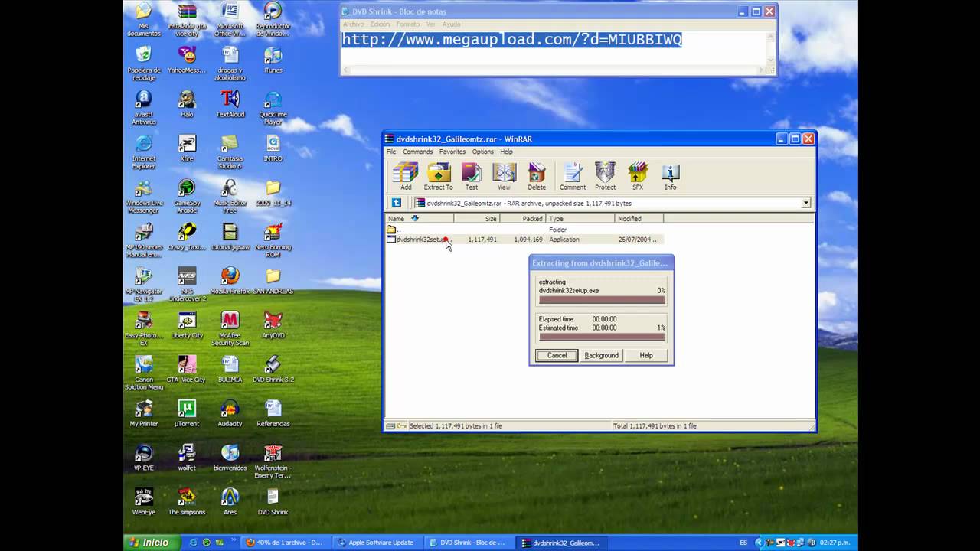Click the megaupload URL text in Notepad
The image size is (980, 551).
511,40
